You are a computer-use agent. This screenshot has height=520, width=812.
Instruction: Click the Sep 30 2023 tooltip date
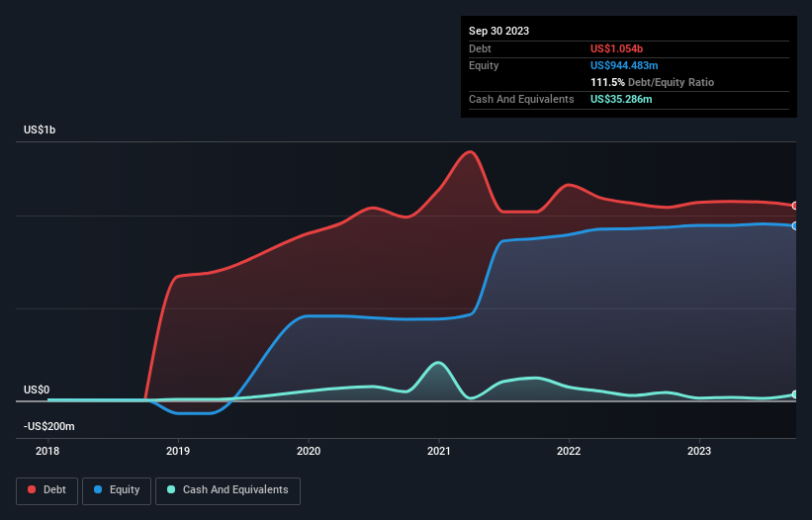point(498,31)
